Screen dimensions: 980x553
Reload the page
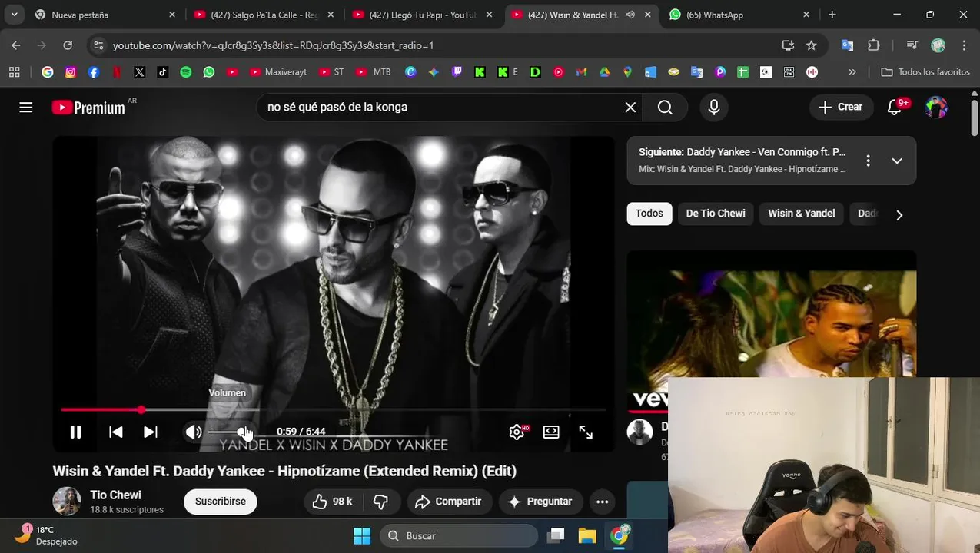[68, 45]
